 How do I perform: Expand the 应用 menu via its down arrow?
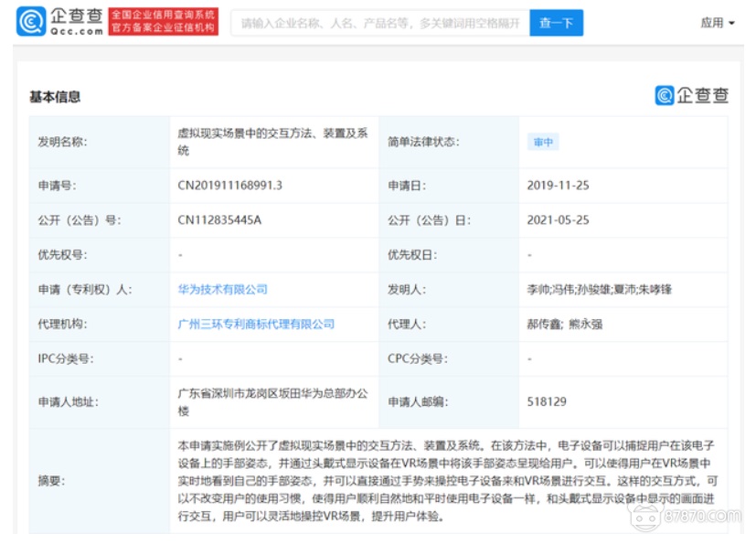[732, 21]
